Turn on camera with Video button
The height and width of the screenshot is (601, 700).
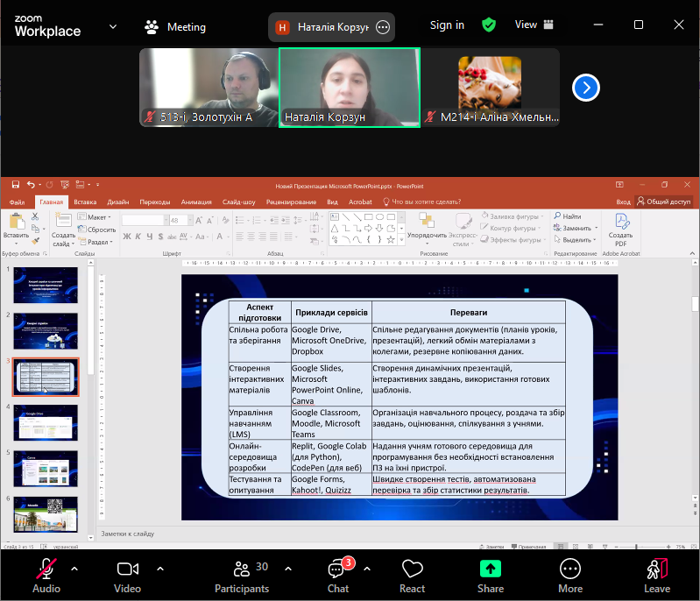click(x=128, y=575)
